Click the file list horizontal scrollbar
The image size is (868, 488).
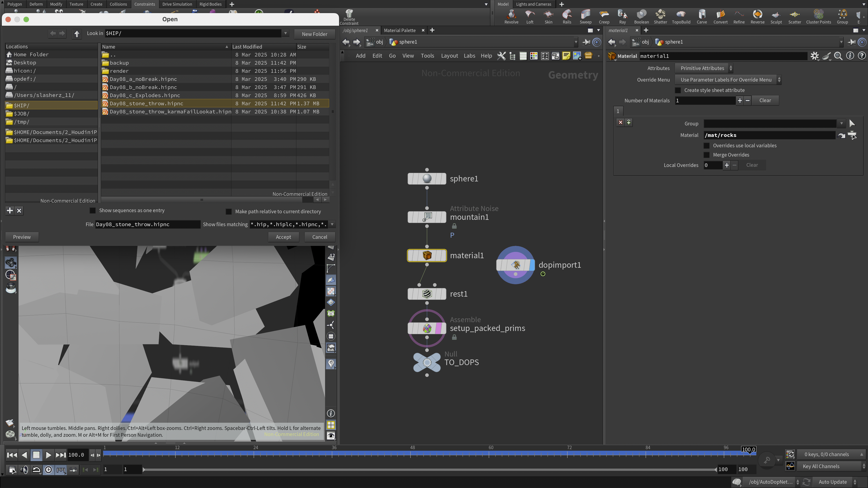[x=201, y=200]
